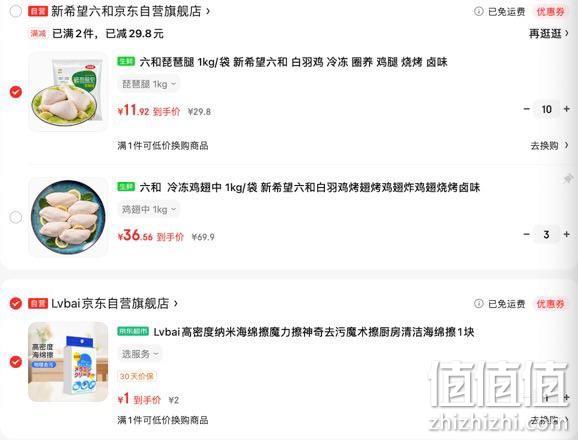
Task: Click 再逛逛 to continue shopping
Action: tap(549, 34)
